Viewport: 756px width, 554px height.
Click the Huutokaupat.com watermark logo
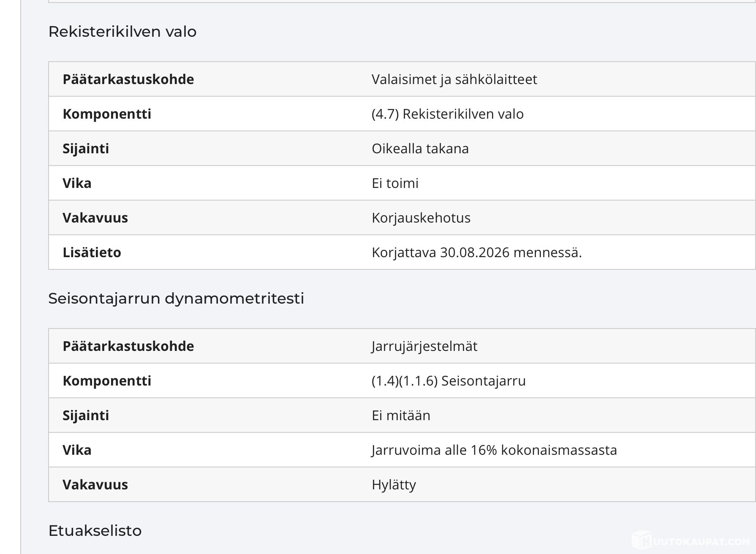tap(691, 541)
